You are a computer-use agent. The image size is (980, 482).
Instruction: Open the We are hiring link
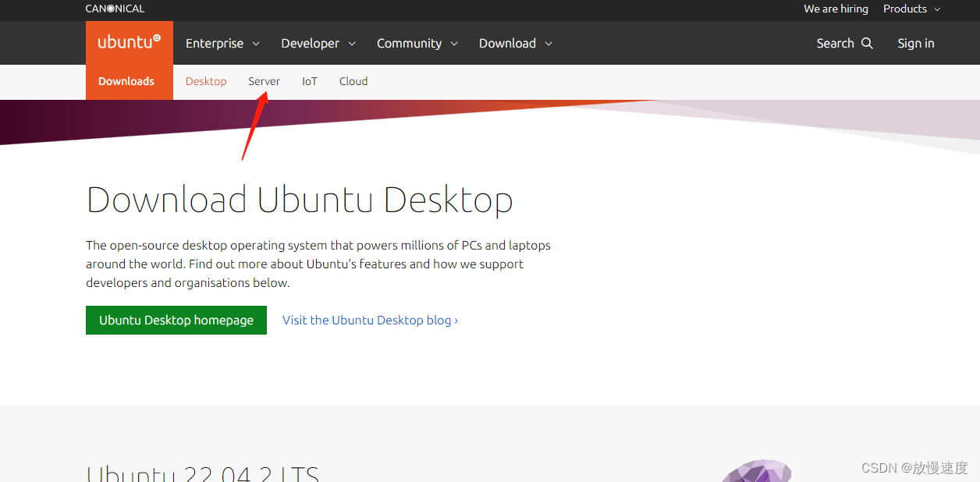tap(836, 9)
